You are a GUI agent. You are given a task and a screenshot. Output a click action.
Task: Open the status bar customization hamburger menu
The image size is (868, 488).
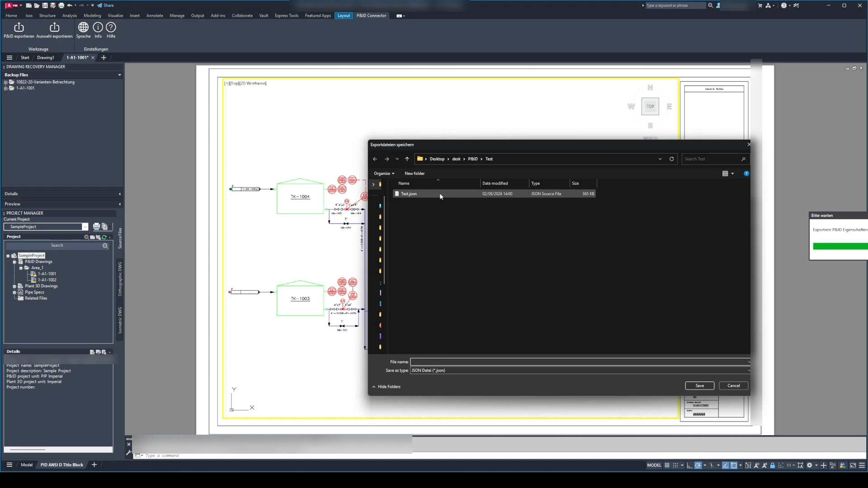(x=862, y=465)
